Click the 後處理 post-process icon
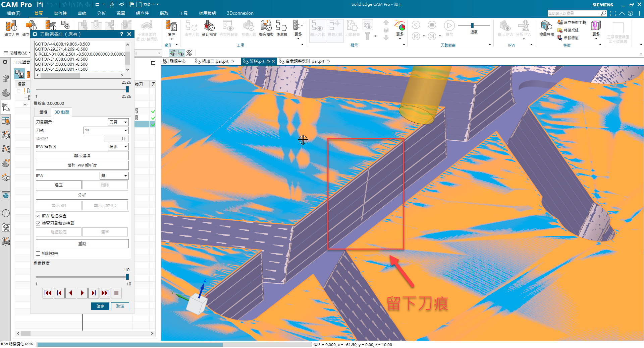 click(282, 26)
